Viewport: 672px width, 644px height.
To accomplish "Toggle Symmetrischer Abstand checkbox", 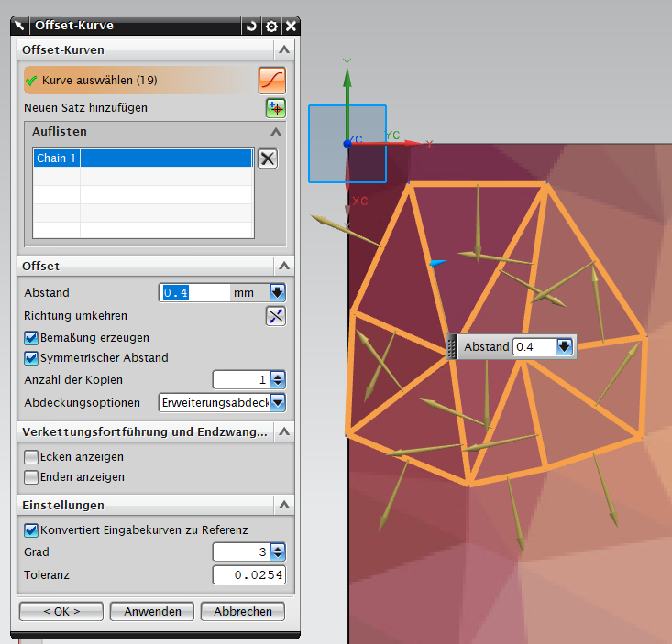I will point(31,358).
